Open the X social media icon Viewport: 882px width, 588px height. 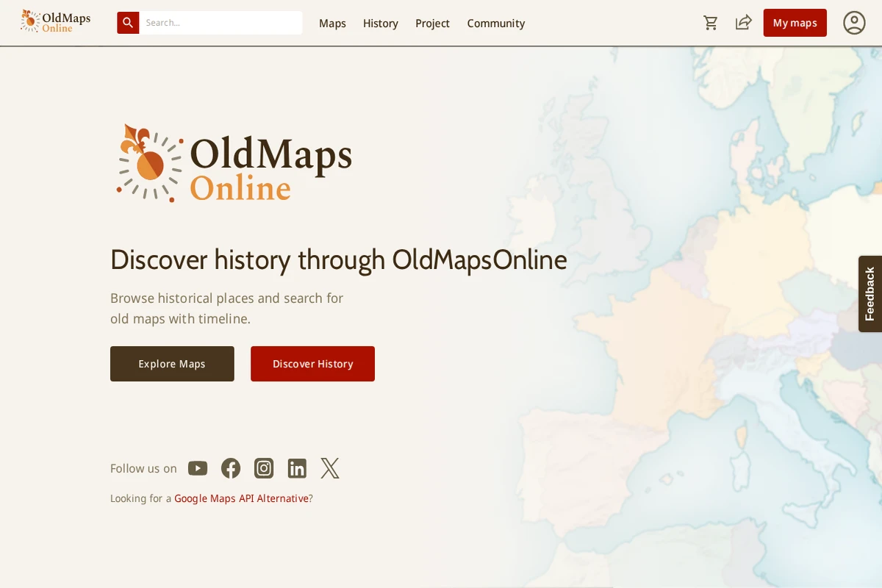tap(329, 467)
